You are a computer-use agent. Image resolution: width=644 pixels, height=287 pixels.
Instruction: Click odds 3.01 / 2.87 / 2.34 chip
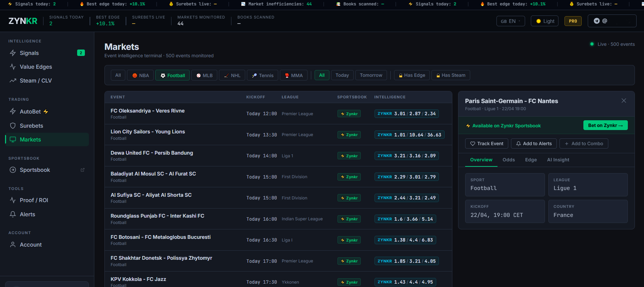[407, 114]
